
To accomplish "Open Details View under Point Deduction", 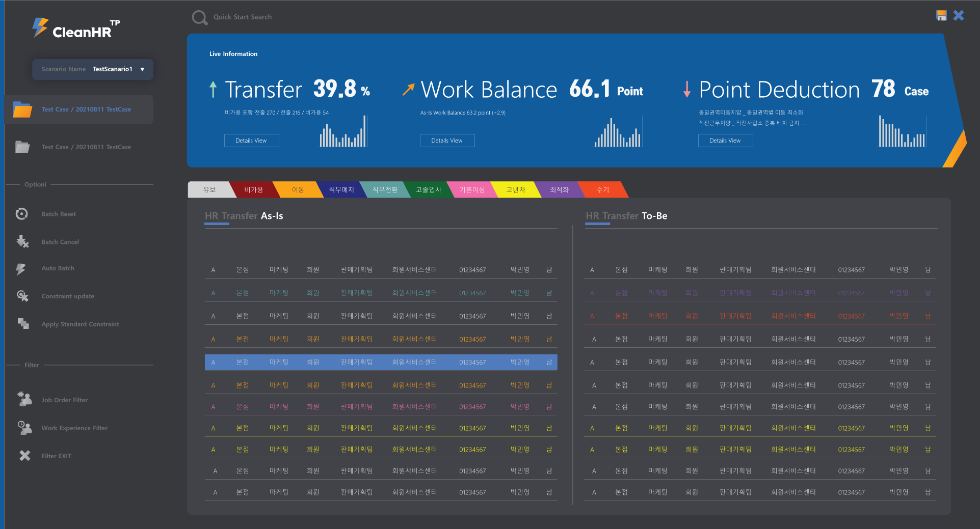I will point(725,141).
